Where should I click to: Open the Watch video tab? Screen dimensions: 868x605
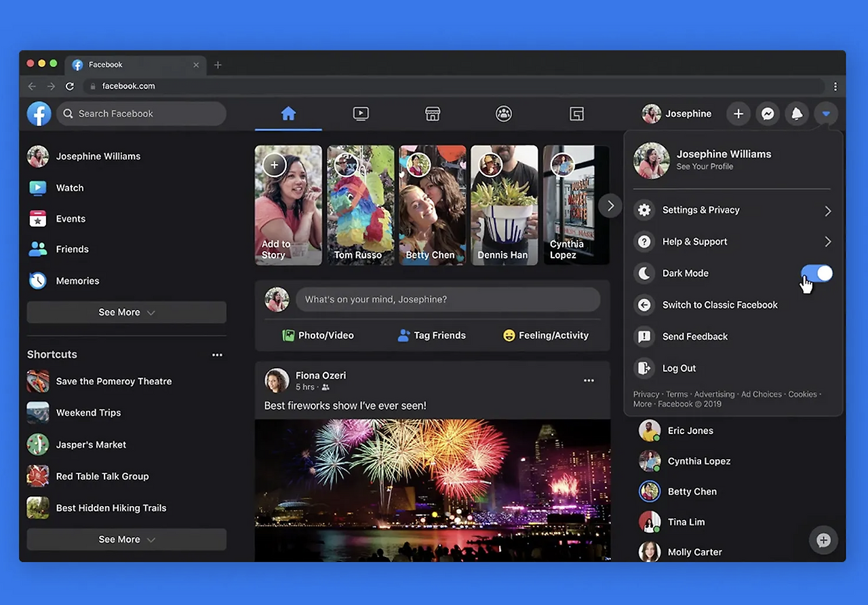(x=361, y=114)
